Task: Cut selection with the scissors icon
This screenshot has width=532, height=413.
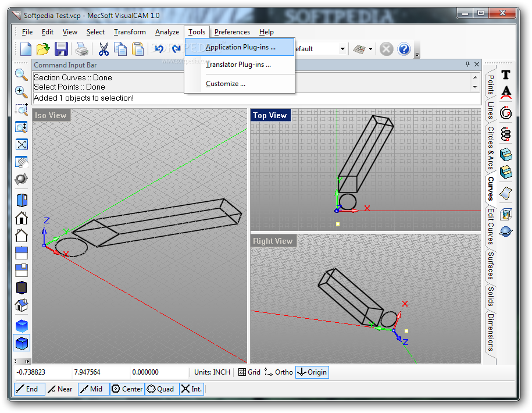Action: (103, 49)
